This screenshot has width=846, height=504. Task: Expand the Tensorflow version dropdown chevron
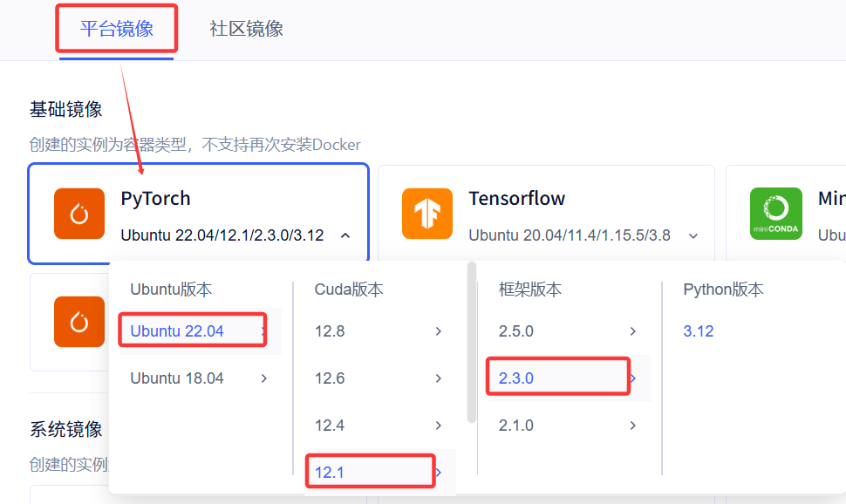coord(693,235)
